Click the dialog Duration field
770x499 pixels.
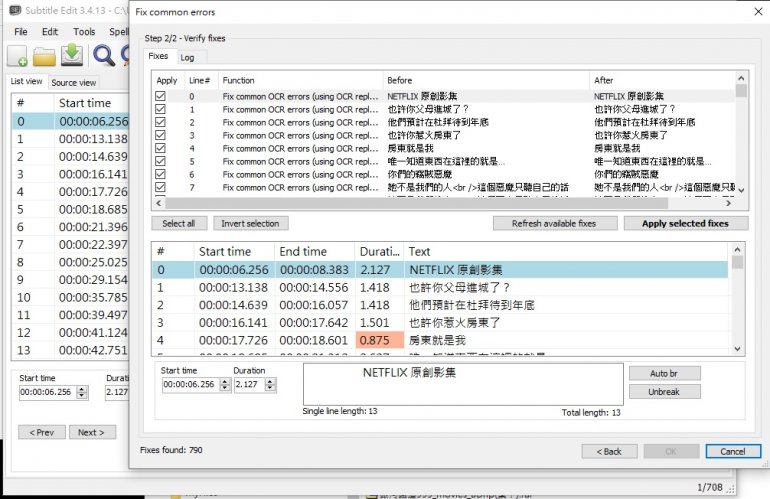pyautogui.click(x=249, y=384)
